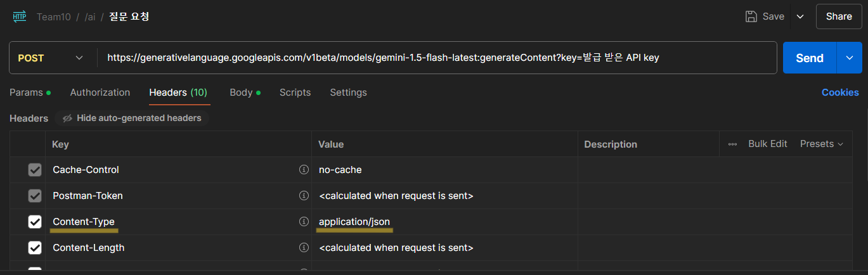Click the info icon beside Content-Length
Image resolution: width=868 pixels, height=275 pixels.
(x=304, y=248)
